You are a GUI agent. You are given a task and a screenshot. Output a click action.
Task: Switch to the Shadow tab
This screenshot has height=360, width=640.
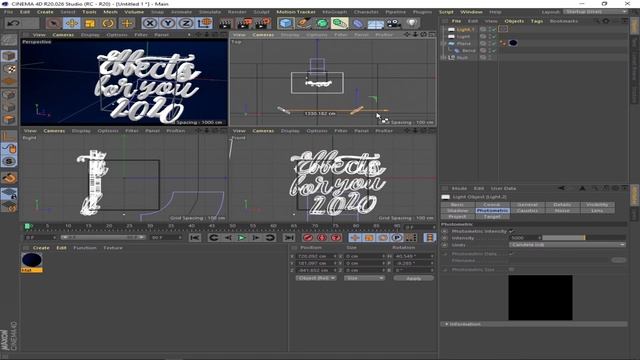[458, 211]
